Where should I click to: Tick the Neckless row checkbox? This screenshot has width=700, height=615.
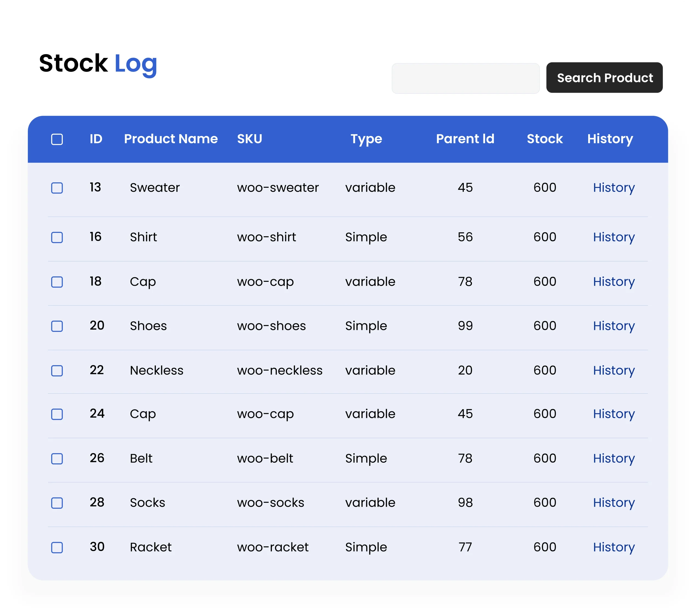pos(57,371)
